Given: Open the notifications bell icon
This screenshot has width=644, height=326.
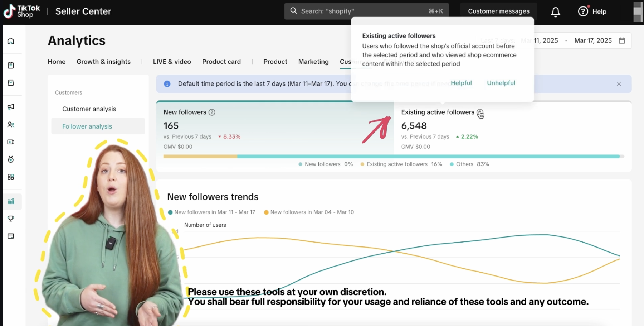Looking at the screenshot, I should 555,12.
